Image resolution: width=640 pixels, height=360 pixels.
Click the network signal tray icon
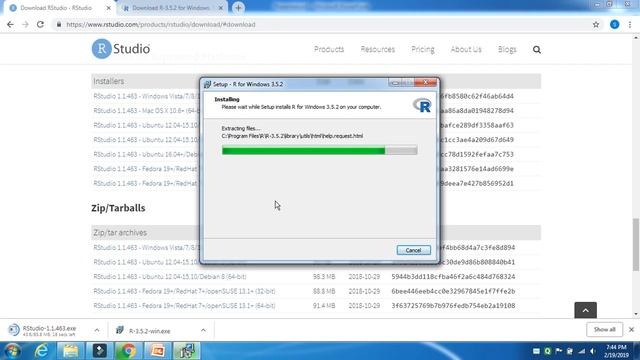coord(582,351)
